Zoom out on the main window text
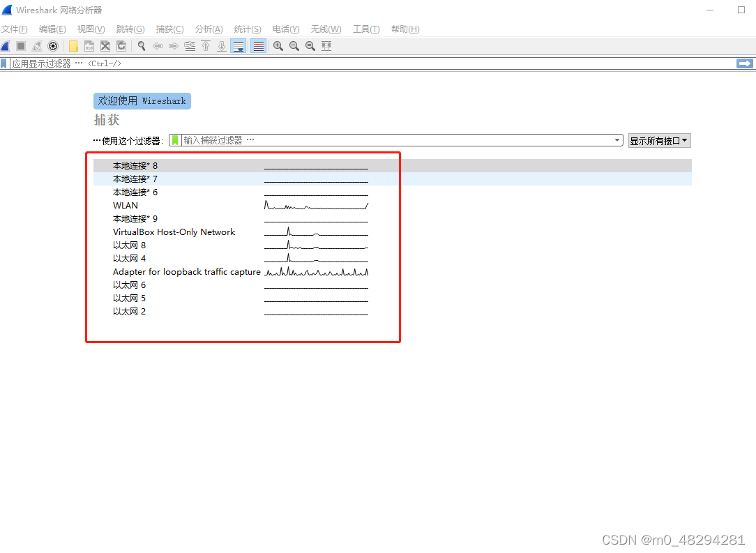Image resolution: width=756 pixels, height=553 pixels. pos(294,46)
